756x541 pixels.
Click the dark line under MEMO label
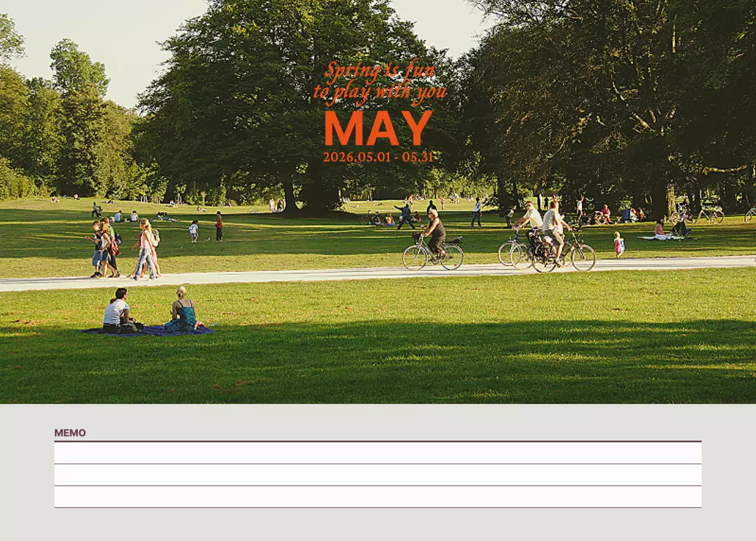click(x=378, y=441)
